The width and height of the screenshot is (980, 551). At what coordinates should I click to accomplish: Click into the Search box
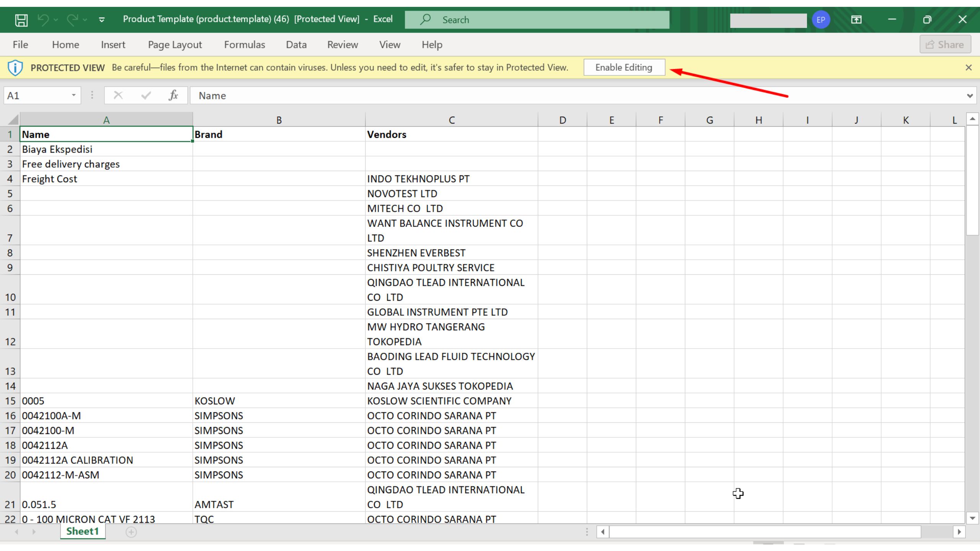tap(537, 20)
